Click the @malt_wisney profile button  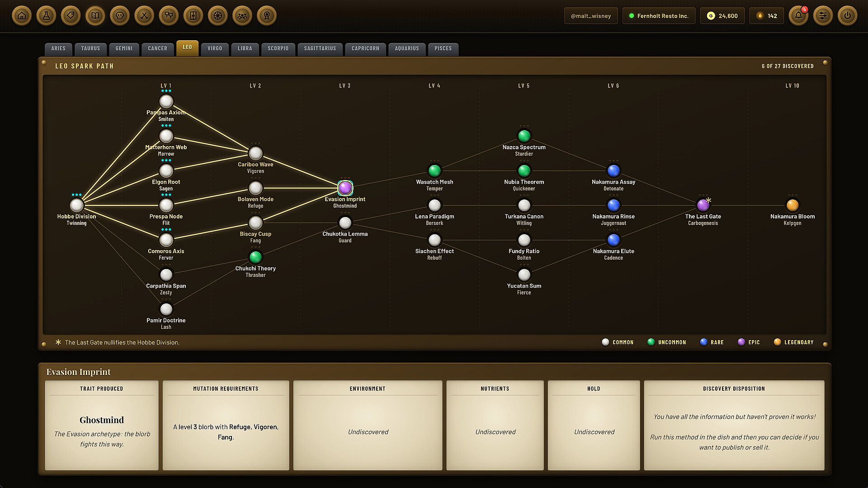(591, 16)
